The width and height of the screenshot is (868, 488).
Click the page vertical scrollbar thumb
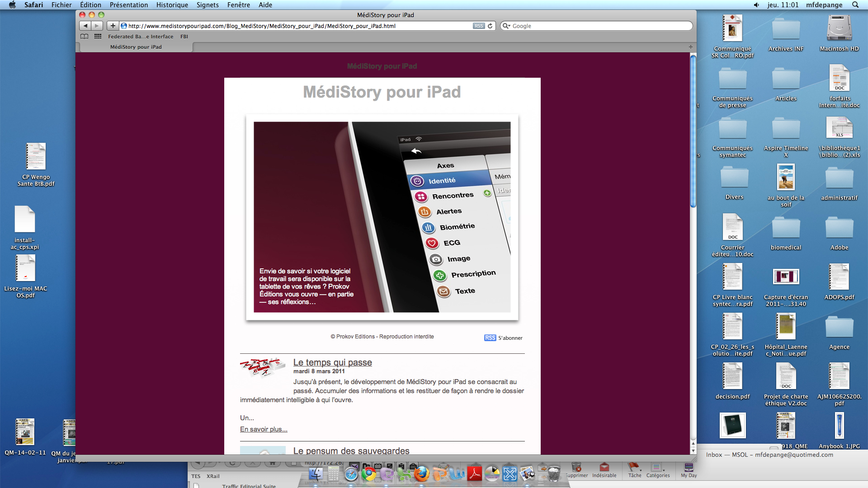[693, 131]
